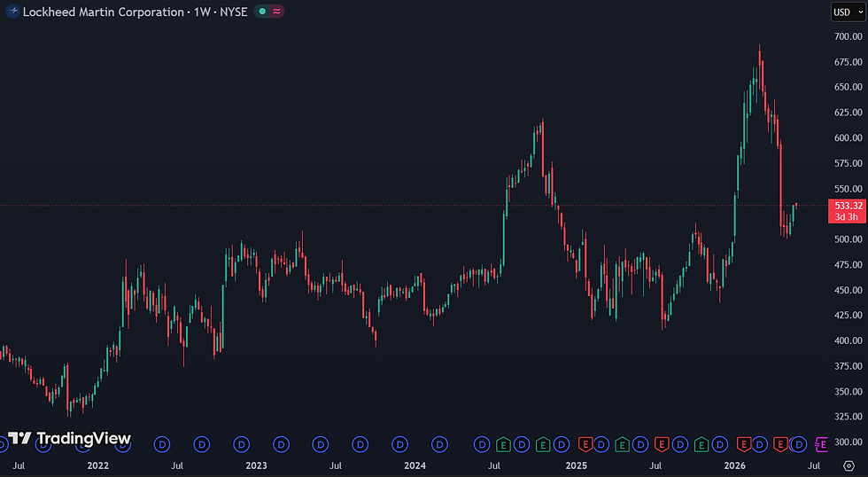868x477 pixels.
Task: Click the second green earnings marker before 2025
Action: pos(543,444)
